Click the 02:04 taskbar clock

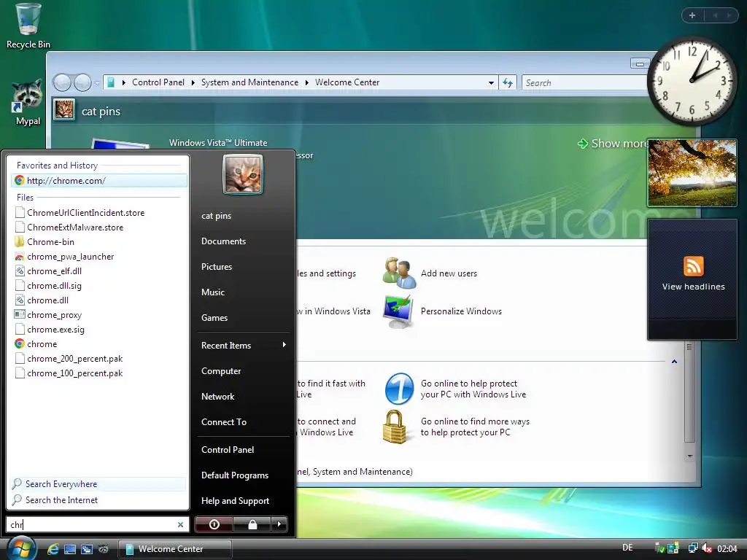(x=727, y=548)
